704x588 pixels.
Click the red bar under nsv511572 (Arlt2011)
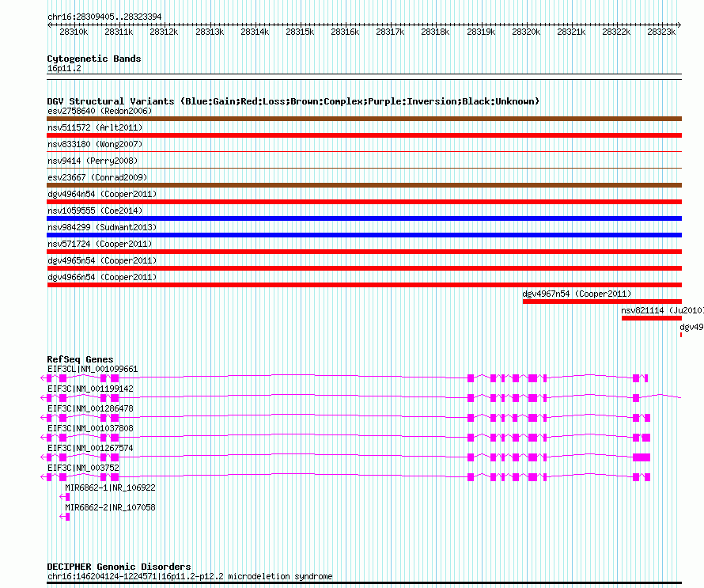pyautogui.click(x=364, y=135)
